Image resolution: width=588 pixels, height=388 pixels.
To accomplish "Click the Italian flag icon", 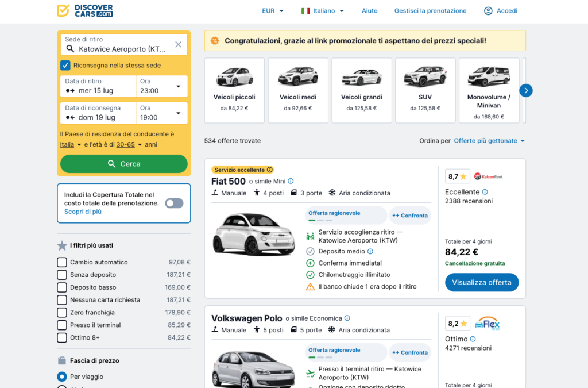I will click(305, 11).
